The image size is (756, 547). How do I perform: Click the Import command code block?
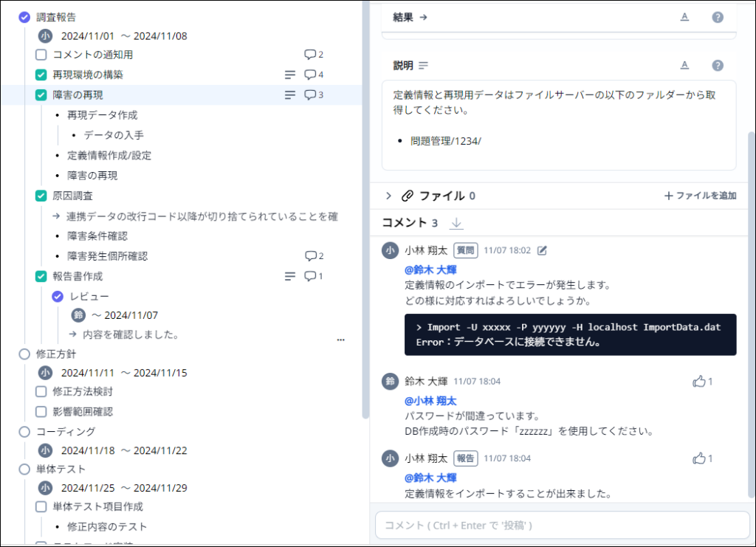point(571,335)
